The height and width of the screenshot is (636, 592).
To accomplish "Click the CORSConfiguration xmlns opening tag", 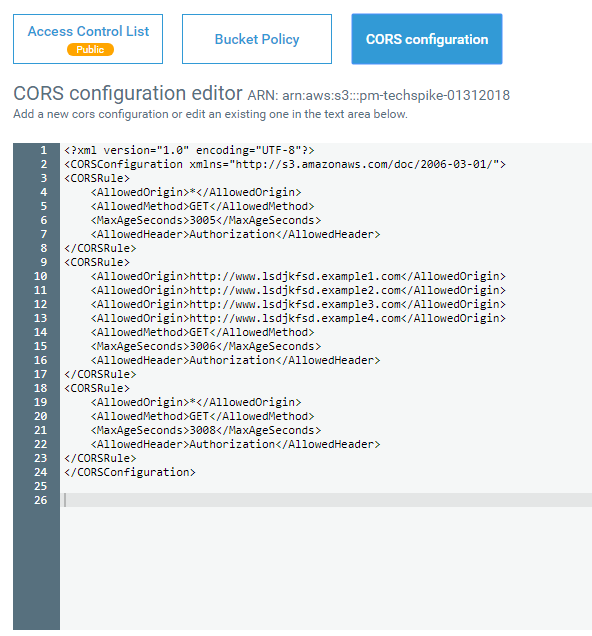I will tap(285, 164).
